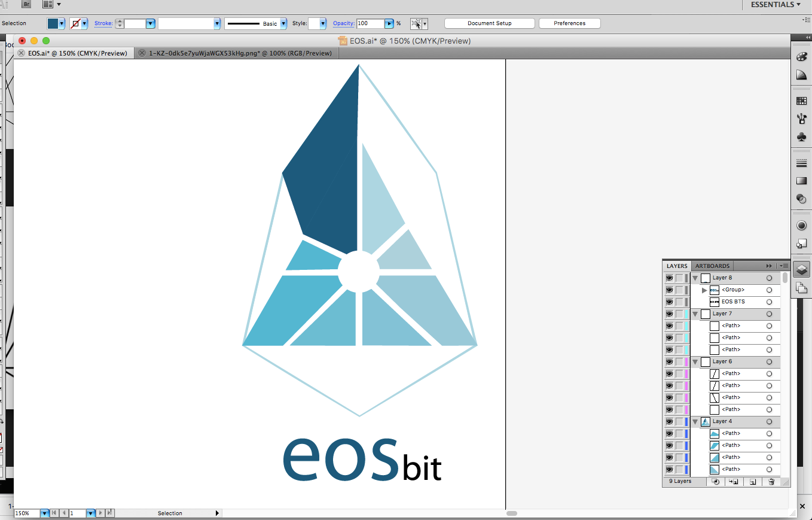Open the Graphic Styles panel
812x520 pixels.
(802, 244)
